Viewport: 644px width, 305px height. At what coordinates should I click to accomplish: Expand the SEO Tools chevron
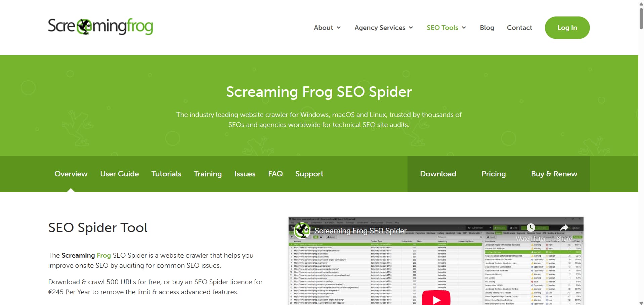click(x=464, y=28)
